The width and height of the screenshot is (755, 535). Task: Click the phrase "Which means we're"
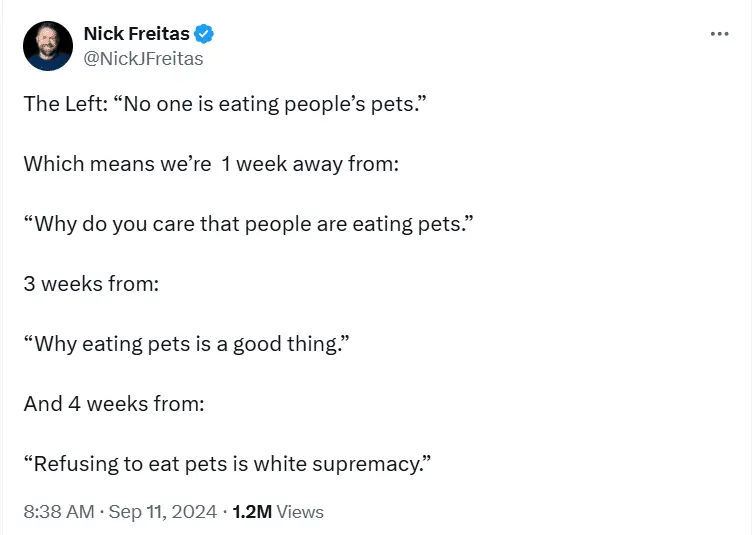(117, 163)
